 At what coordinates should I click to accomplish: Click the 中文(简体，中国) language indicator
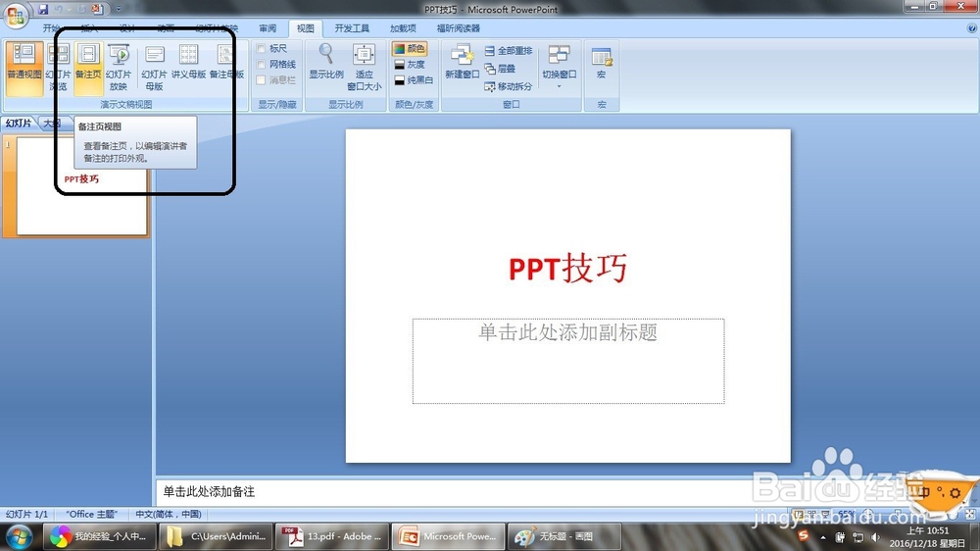coord(169,514)
